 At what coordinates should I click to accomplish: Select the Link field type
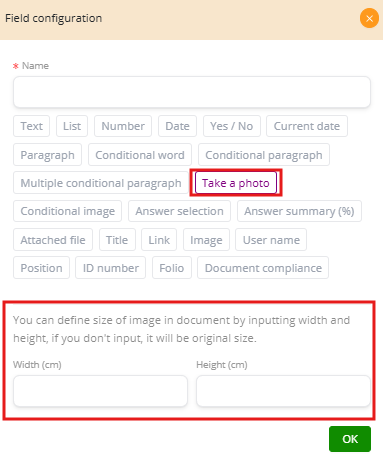(x=159, y=240)
